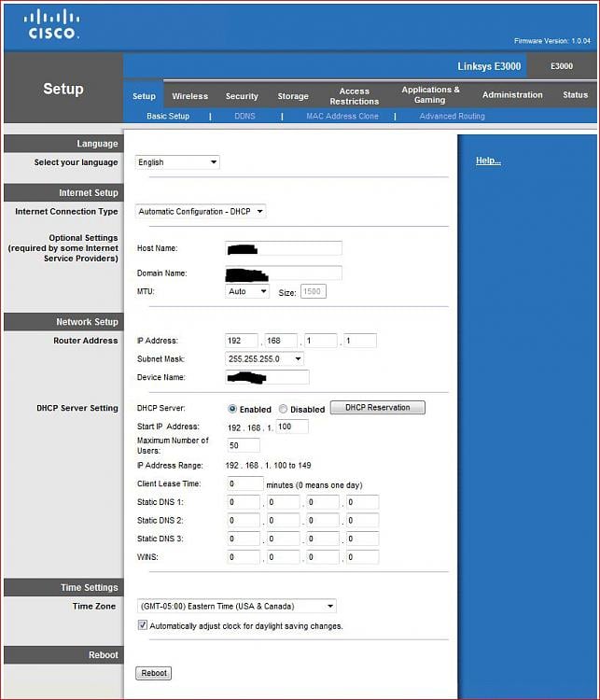The image size is (600, 700).
Task: Click the last WINS octet field
Action: [x=362, y=556]
